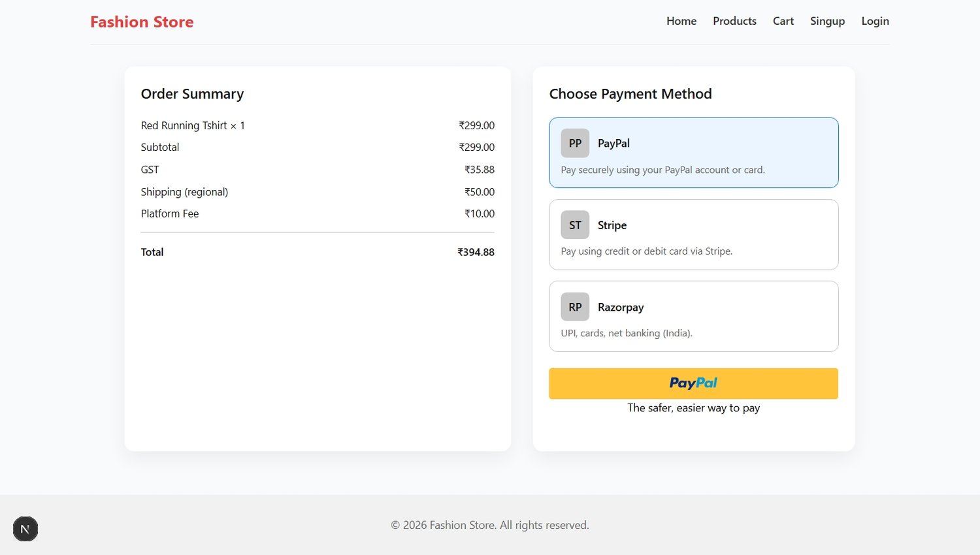Click the Red Running Tshirt line item
Viewport: 980px width, 555px height.
pos(193,125)
